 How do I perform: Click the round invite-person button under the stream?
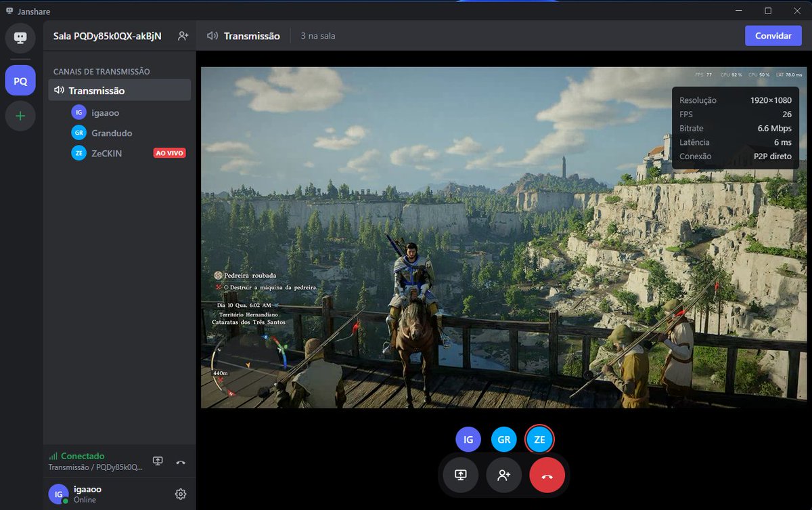coord(503,475)
